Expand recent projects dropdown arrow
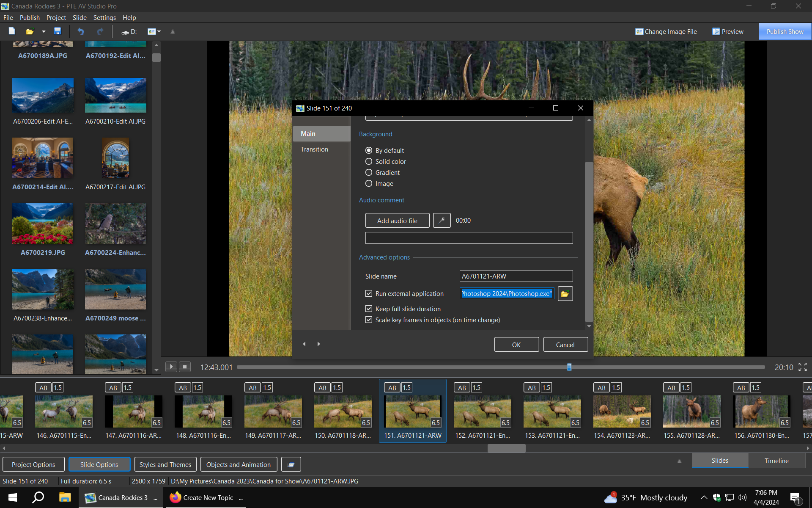Viewport: 812px width, 508px height. [x=43, y=32]
